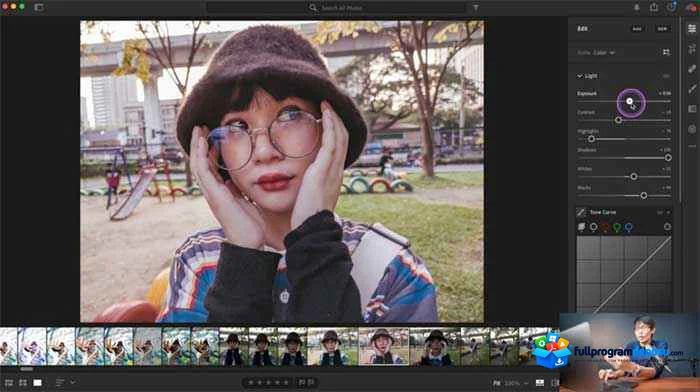This screenshot has width=700, height=392.
Task: Select the highlighted filmstrip thumbnail of current photo
Action: tap(383, 346)
